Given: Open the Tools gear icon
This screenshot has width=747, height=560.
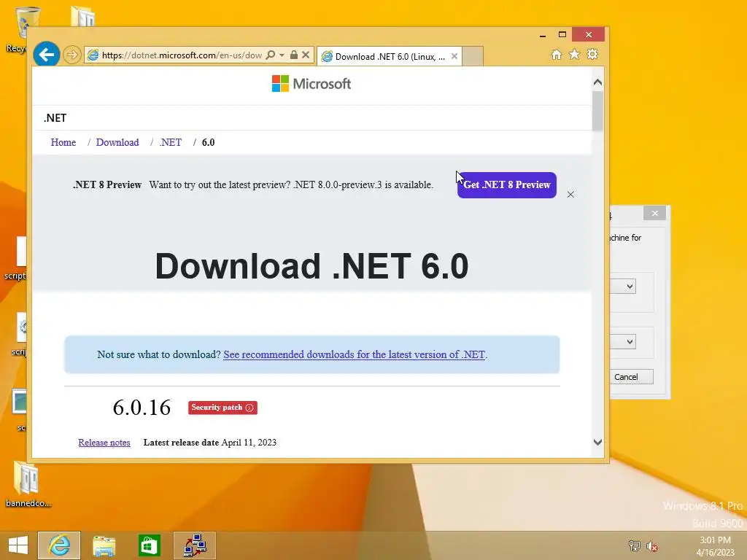Looking at the screenshot, I should click(x=592, y=54).
